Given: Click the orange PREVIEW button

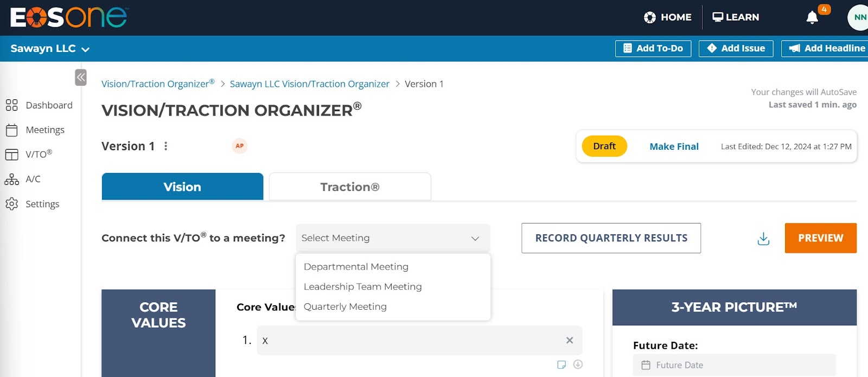Looking at the screenshot, I should (821, 238).
